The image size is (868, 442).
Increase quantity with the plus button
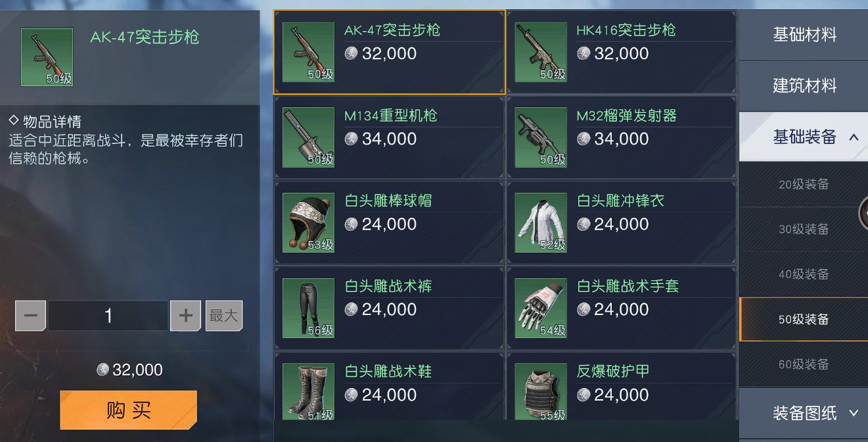click(x=185, y=316)
